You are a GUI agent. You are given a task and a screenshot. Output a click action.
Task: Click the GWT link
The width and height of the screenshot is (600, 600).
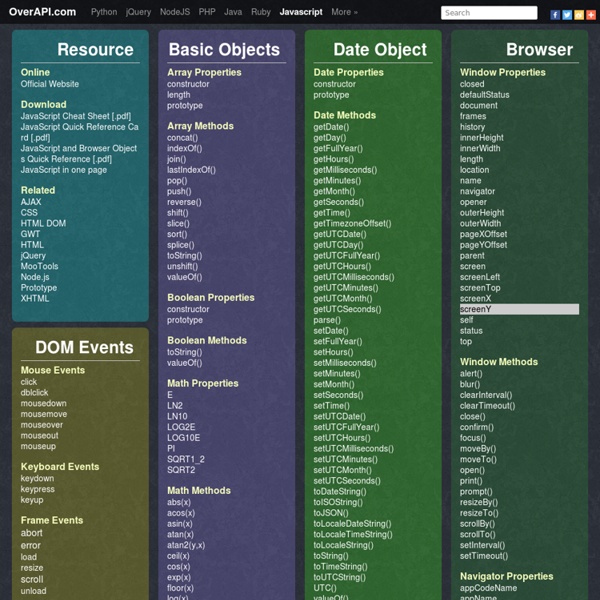pyautogui.click(x=30, y=234)
